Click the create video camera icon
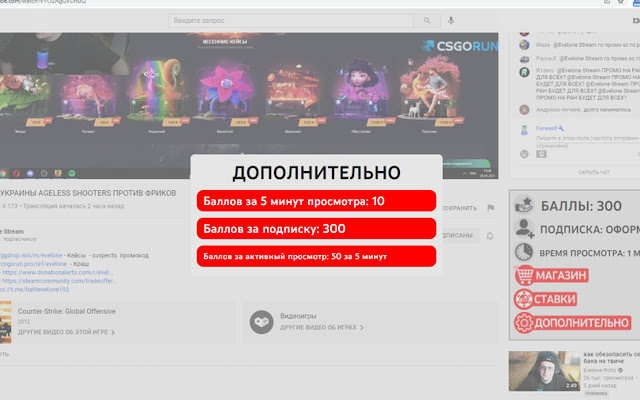The image size is (640, 400). 636,20
